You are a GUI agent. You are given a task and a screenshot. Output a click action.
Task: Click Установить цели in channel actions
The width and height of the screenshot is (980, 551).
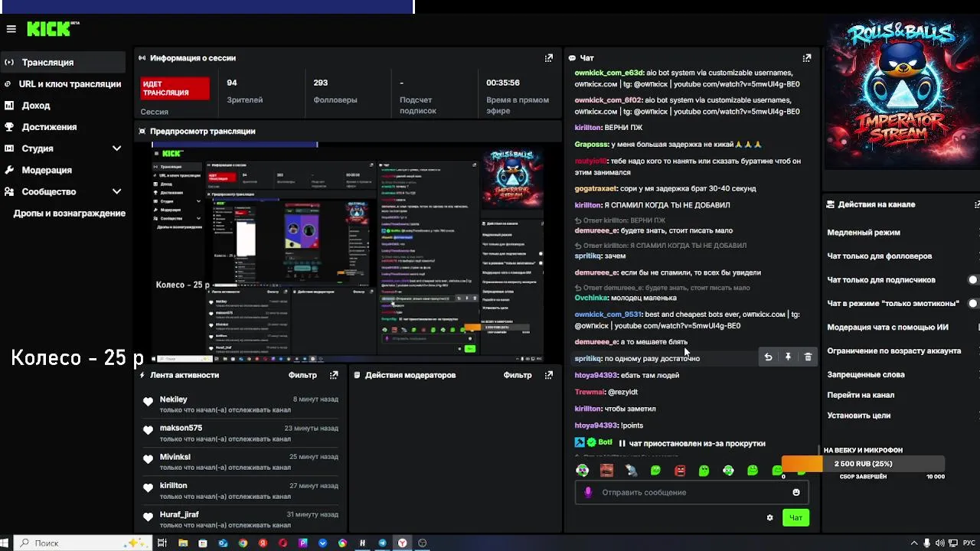click(x=858, y=416)
